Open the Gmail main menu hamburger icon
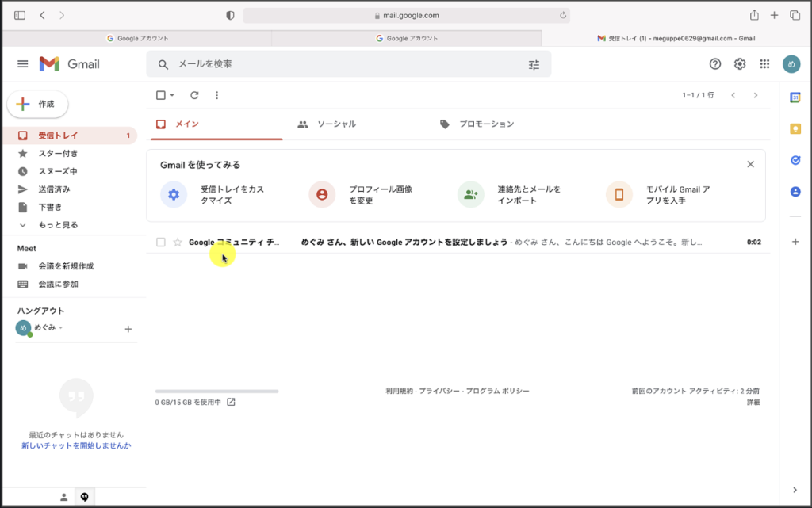 click(23, 64)
